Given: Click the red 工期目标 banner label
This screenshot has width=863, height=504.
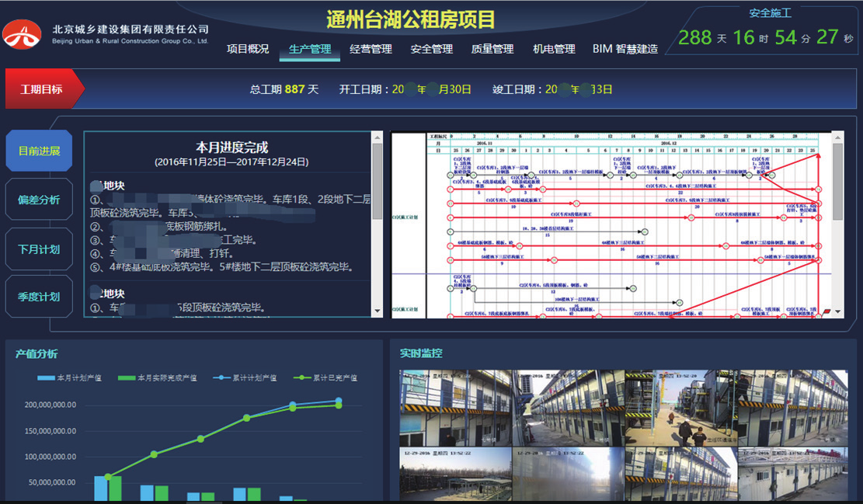Looking at the screenshot, I should pos(41,89).
